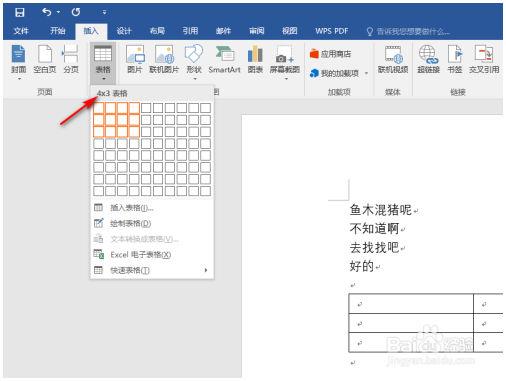Insert a SmartArt graphic
Viewport: 506px width, 381px height.
click(x=224, y=59)
